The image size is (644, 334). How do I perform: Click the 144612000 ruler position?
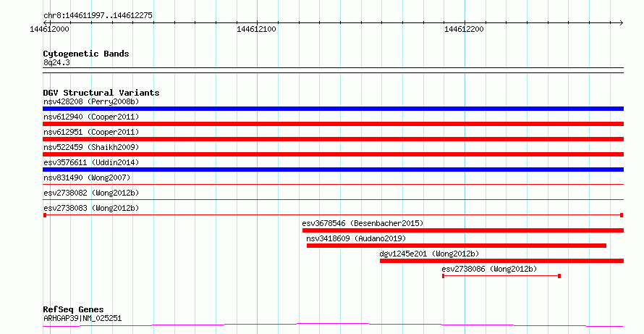49,29
